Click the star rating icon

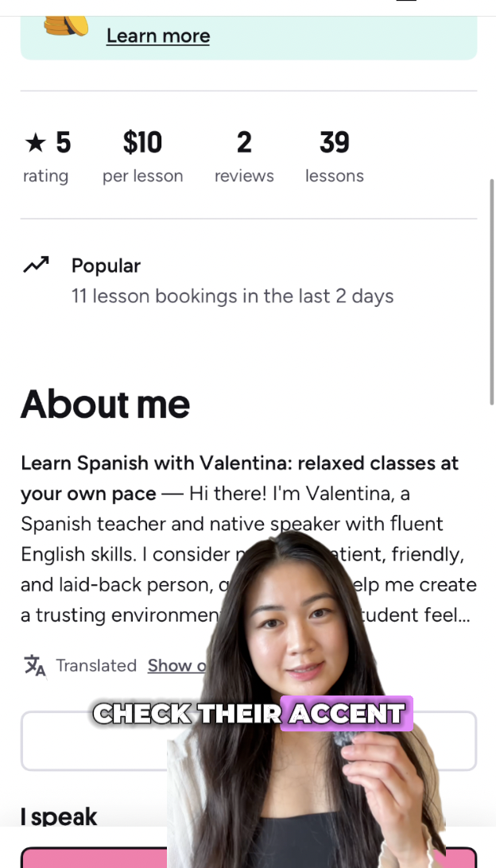tap(36, 143)
